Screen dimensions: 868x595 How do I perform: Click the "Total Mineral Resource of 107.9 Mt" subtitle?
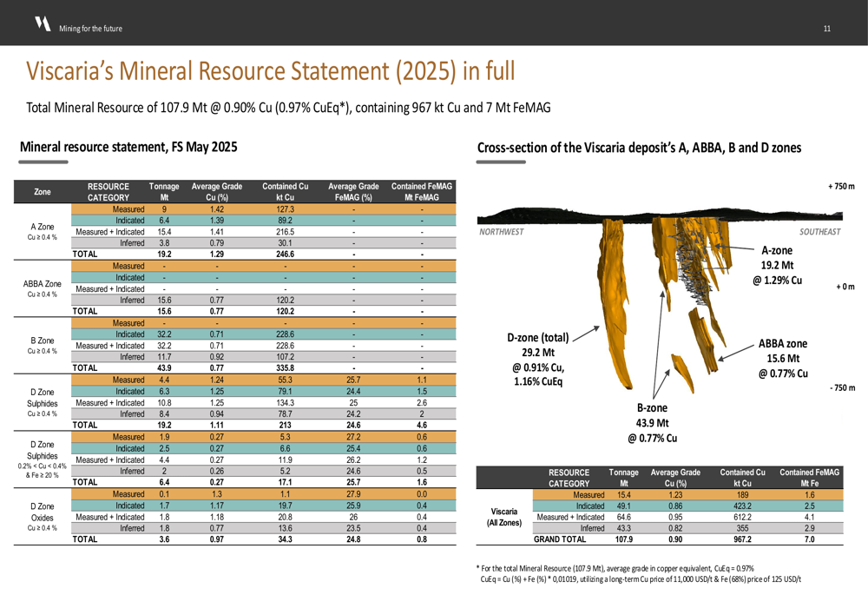click(288, 108)
